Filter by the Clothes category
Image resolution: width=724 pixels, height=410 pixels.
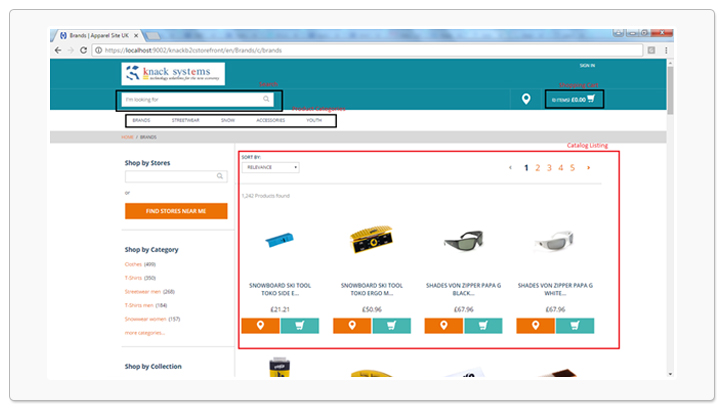(133, 265)
